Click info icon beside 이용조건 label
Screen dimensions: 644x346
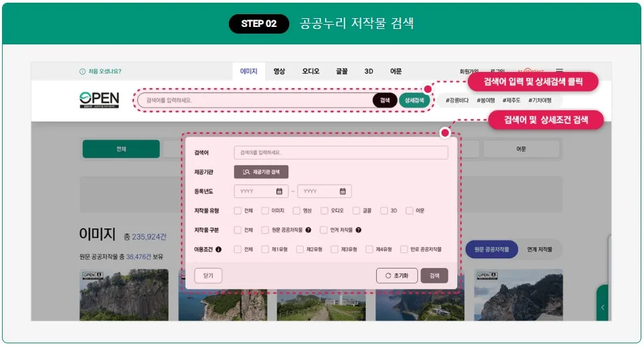click(219, 250)
